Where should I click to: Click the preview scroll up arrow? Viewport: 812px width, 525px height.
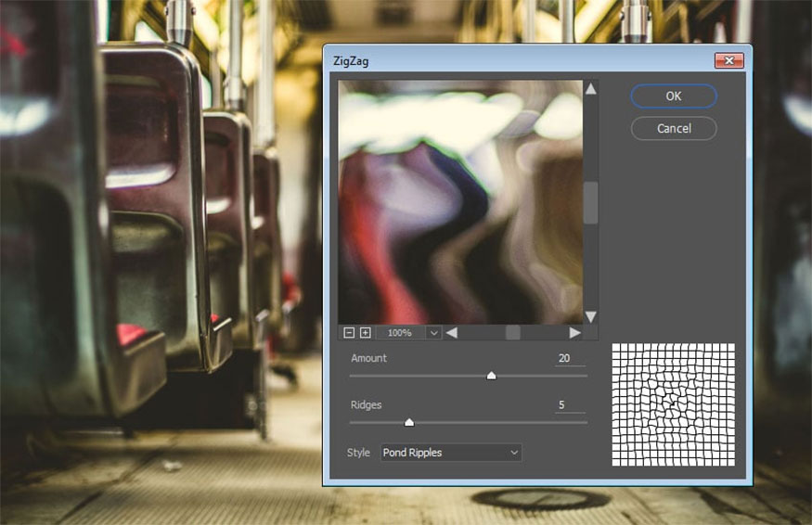coord(590,89)
